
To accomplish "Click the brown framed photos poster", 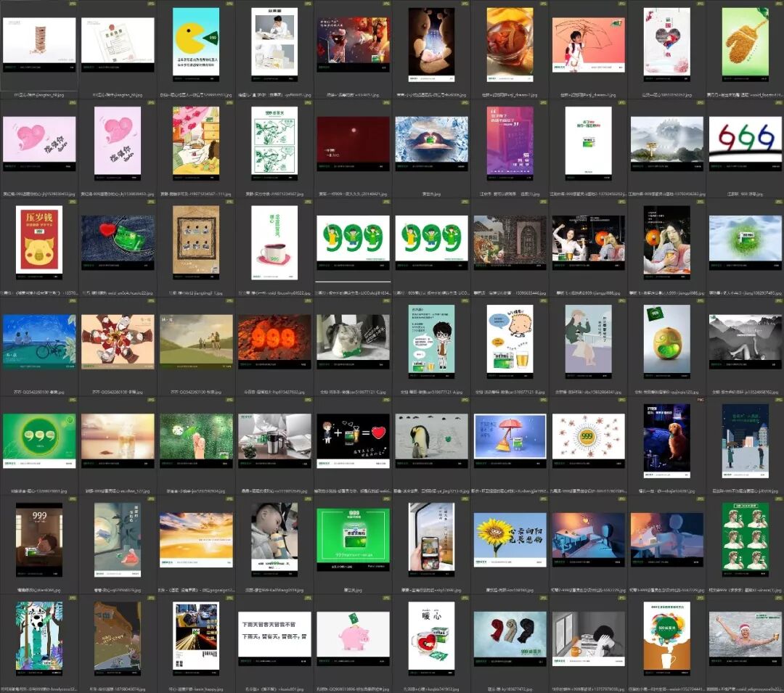I will click(x=196, y=243).
